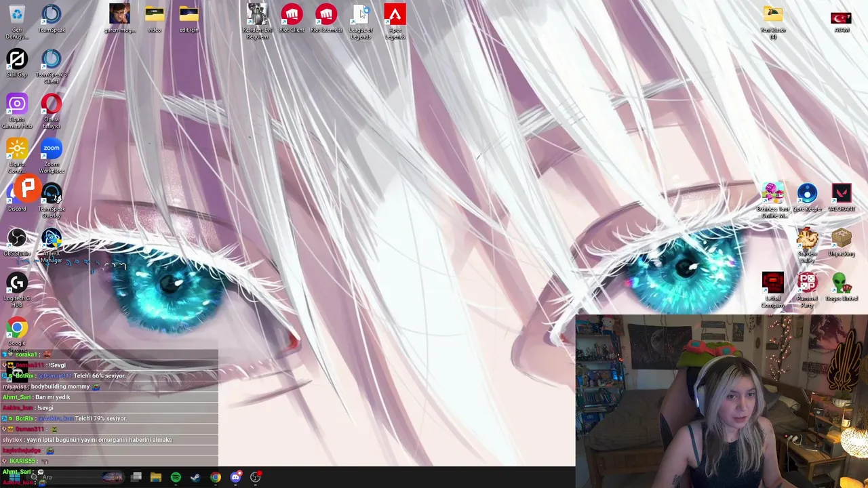Select the Riot İstemcisi shortcut

pos(326,19)
